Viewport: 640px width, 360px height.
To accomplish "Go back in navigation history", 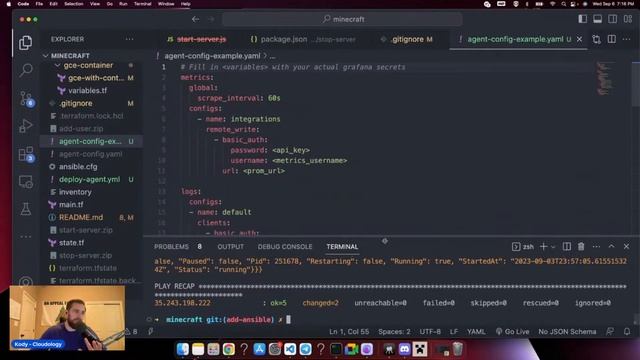I will coord(196,19).
